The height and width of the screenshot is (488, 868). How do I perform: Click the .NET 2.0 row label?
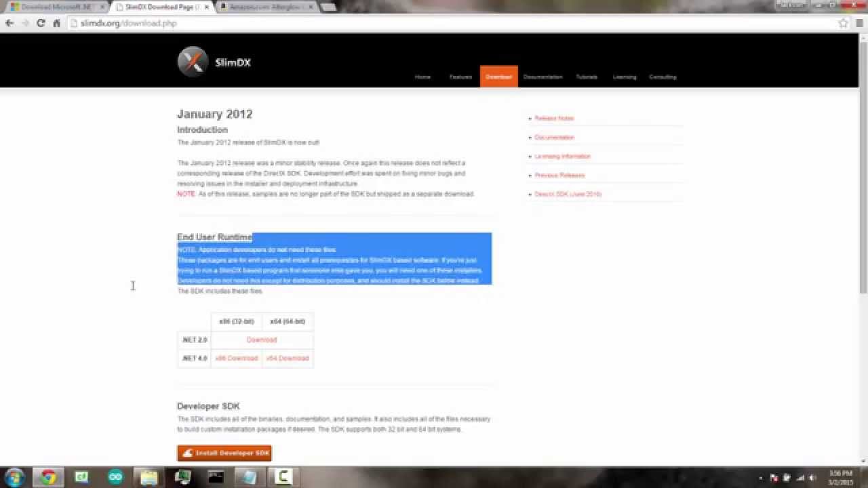(x=195, y=340)
